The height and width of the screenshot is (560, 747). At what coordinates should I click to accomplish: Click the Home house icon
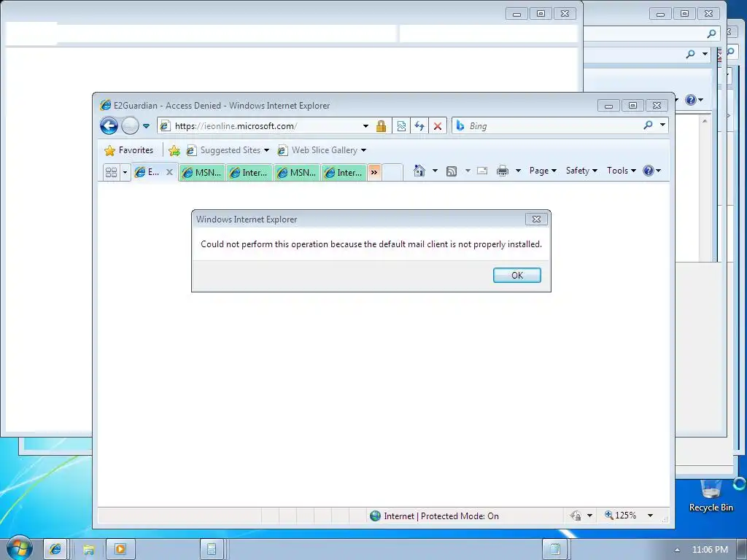419,171
